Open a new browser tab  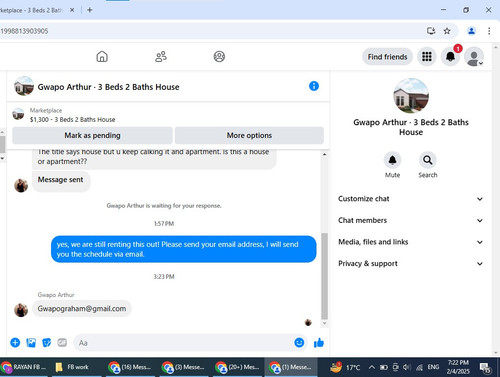pyautogui.click(x=90, y=10)
